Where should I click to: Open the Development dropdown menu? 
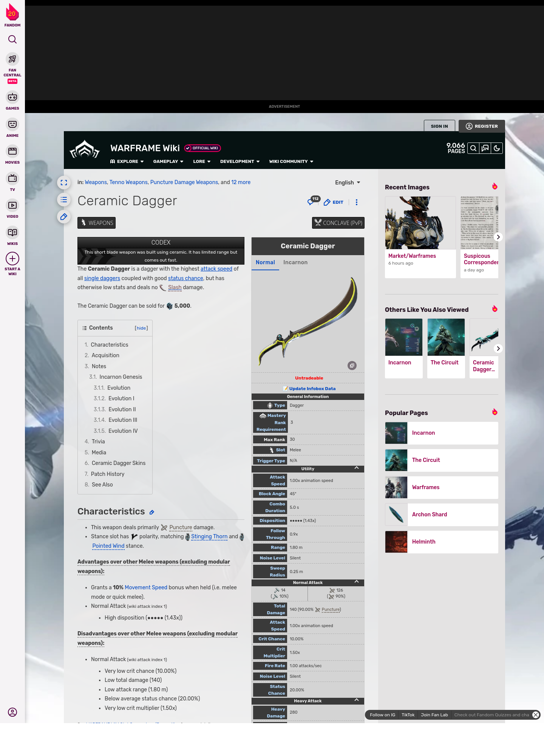pyautogui.click(x=240, y=161)
